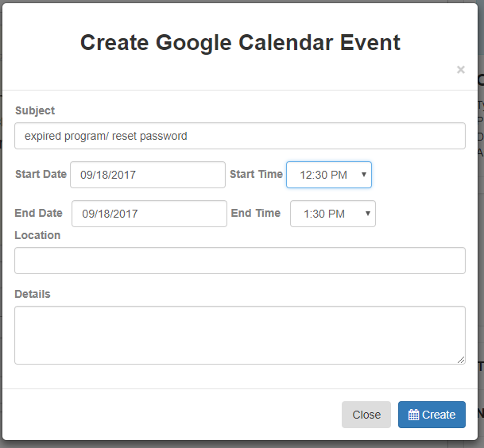Click the Create button
The image size is (484, 448).
(x=432, y=415)
